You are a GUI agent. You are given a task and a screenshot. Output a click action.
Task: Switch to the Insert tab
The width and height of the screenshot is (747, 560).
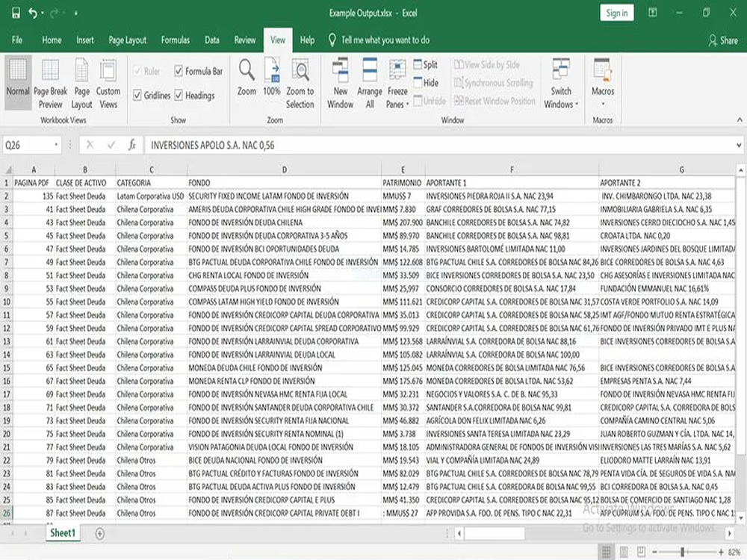(x=85, y=40)
